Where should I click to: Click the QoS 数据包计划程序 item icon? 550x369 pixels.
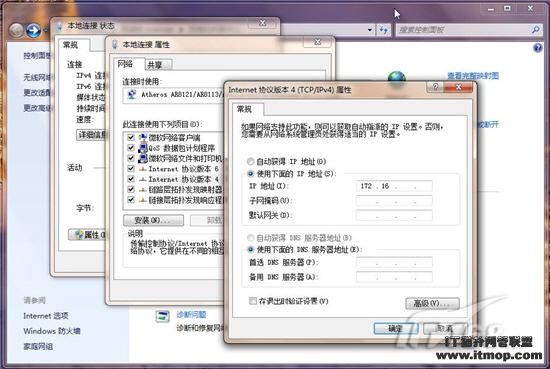click(142, 148)
